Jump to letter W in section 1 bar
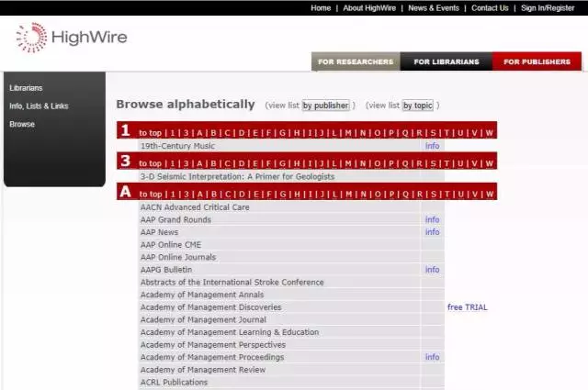This screenshot has height=390, width=588. [489, 133]
